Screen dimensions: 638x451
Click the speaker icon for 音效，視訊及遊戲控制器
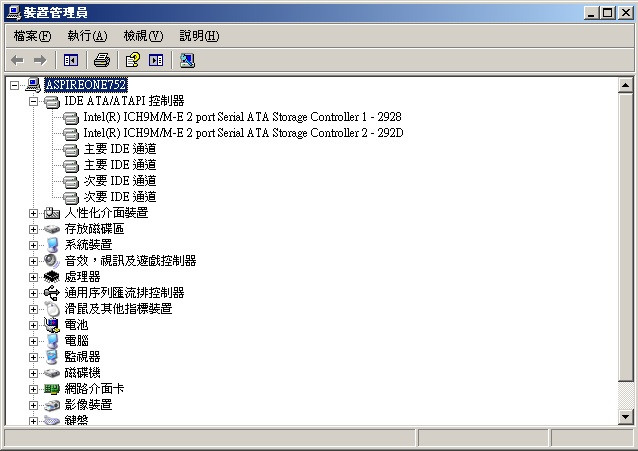[x=52, y=261]
